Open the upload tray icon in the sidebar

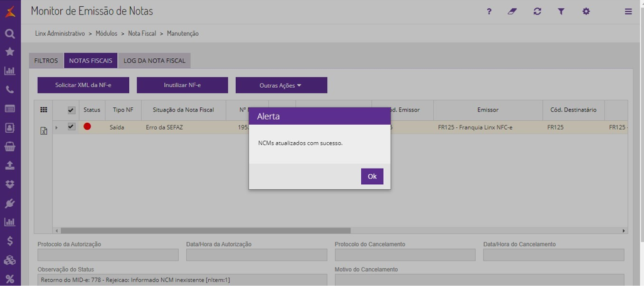(10, 165)
